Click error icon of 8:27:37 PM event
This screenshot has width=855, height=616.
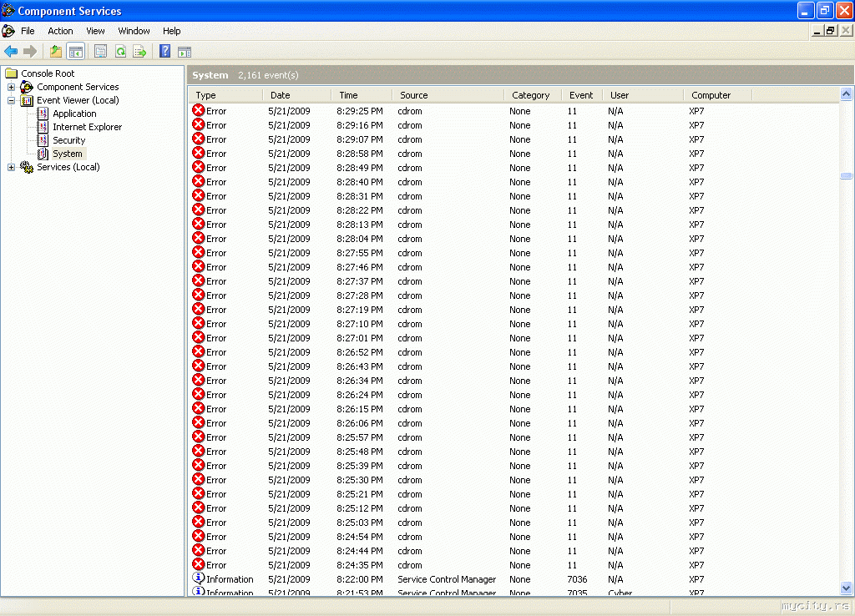click(199, 280)
